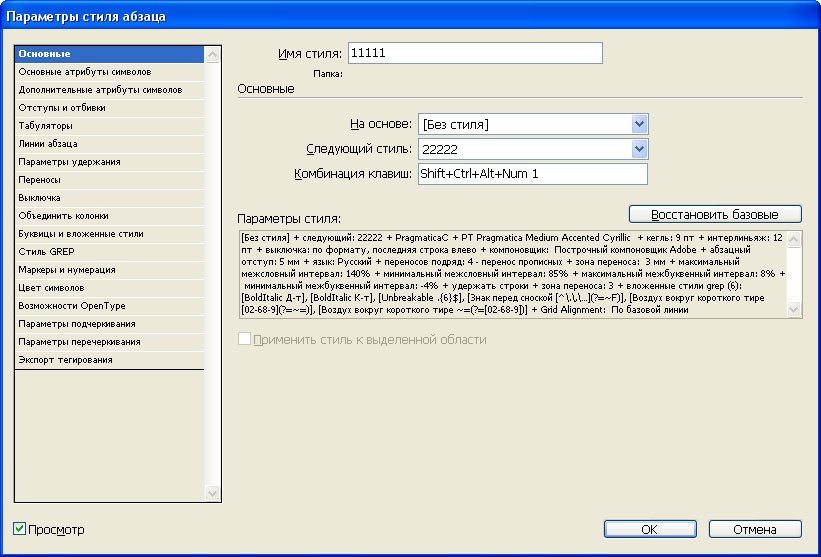Toggle the Просмотр checkbox

pyautogui.click(x=19, y=529)
